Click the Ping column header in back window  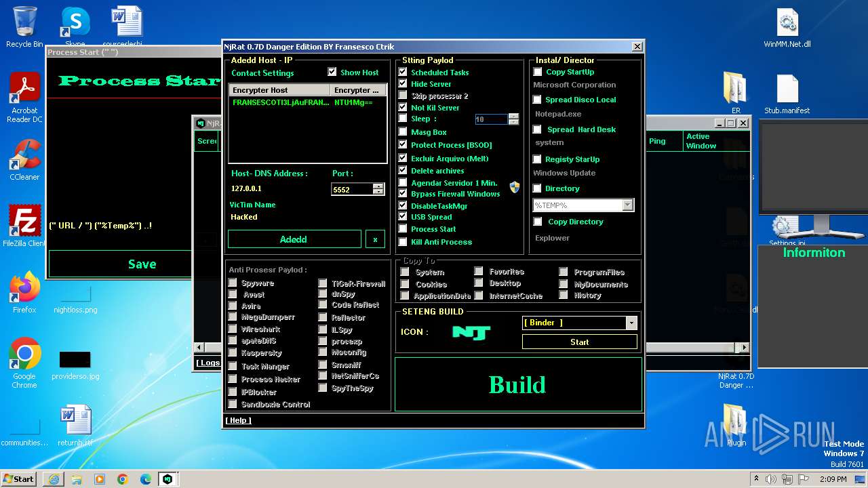tap(664, 141)
